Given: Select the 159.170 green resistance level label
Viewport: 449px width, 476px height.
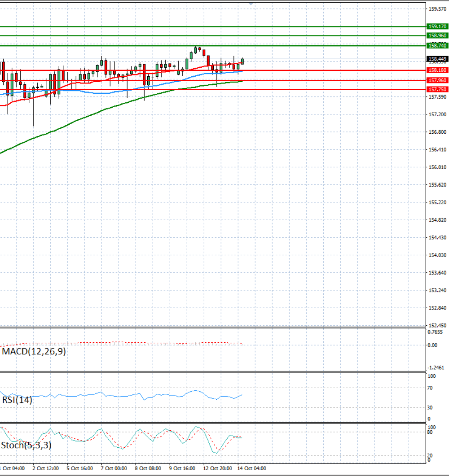Looking at the screenshot, I should click(437, 27).
